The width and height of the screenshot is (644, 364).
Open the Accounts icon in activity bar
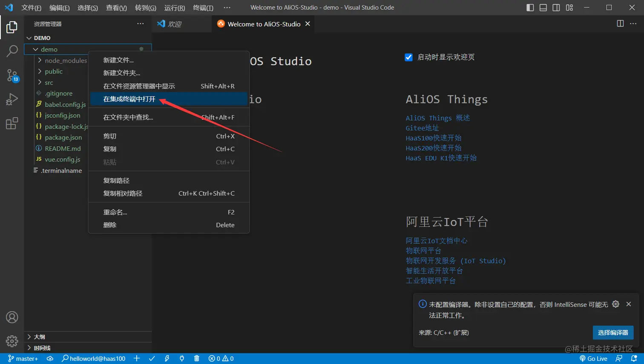(12, 317)
